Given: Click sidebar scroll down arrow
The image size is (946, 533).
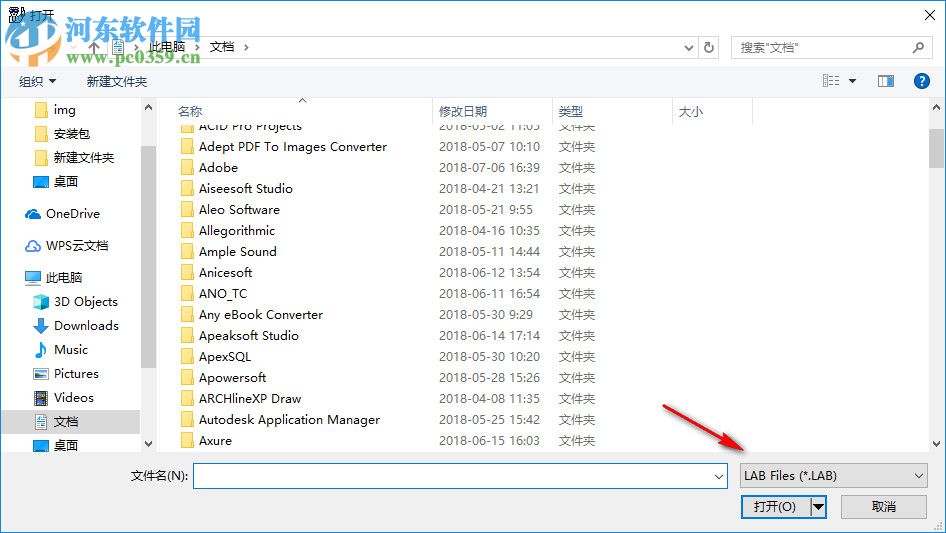Looking at the screenshot, I should (x=148, y=444).
